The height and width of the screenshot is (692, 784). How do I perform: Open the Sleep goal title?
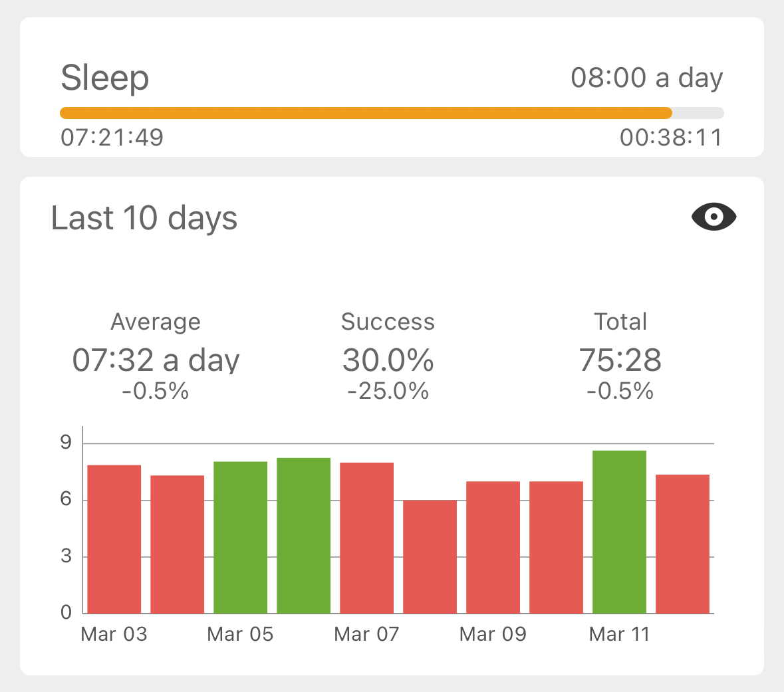(x=105, y=78)
